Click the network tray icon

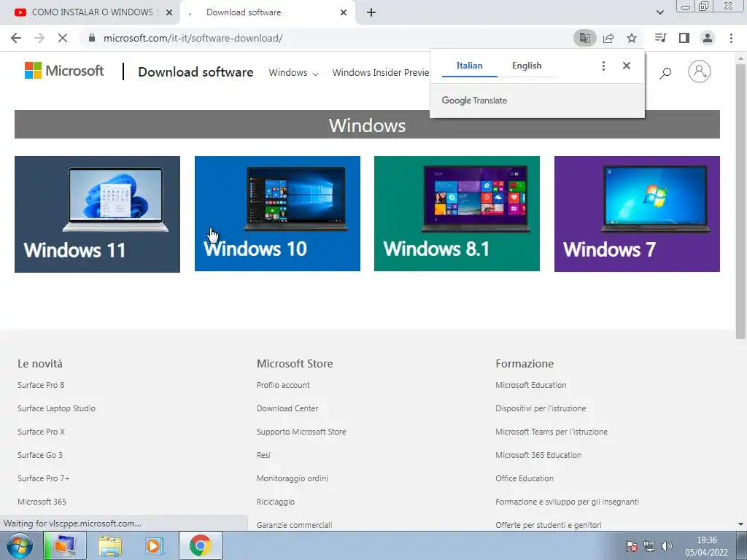coord(649,546)
